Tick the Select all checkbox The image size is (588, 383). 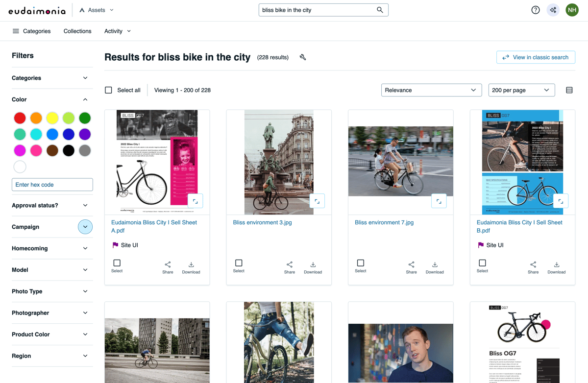[x=108, y=90]
